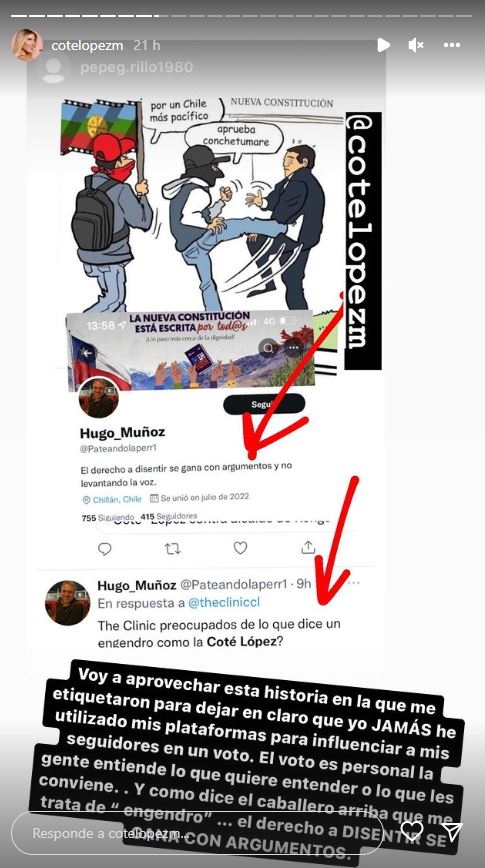The image size is (485, 868).
Task: Click the Seguir button on Hugo_Muñoz profile
Action: pos(264,404)
